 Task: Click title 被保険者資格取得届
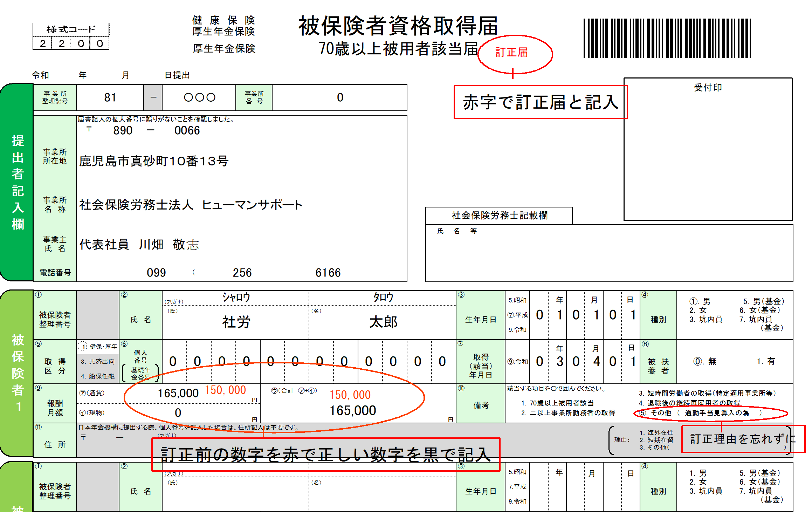coord(398,26)
